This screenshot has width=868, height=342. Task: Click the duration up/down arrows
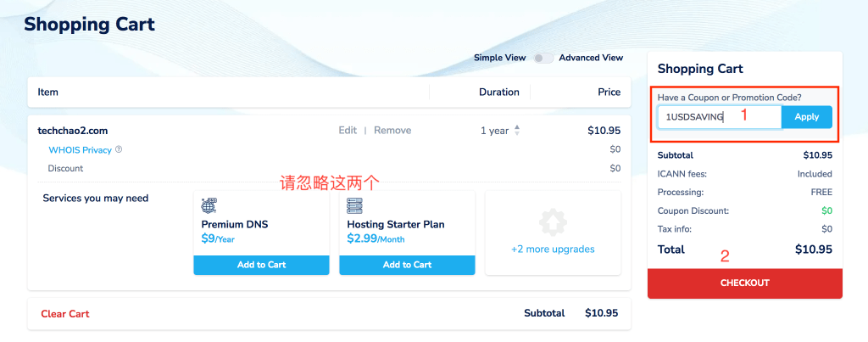click(517, 131)
